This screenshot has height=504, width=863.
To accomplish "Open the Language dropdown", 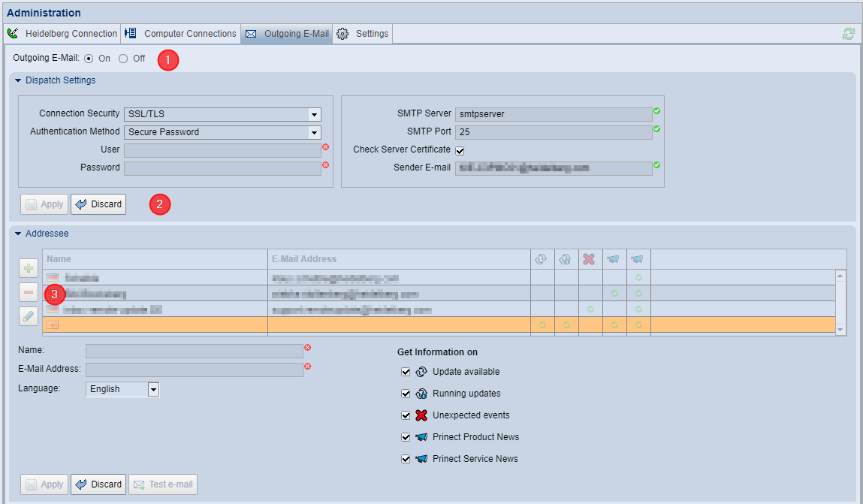I will coord(153,389).
